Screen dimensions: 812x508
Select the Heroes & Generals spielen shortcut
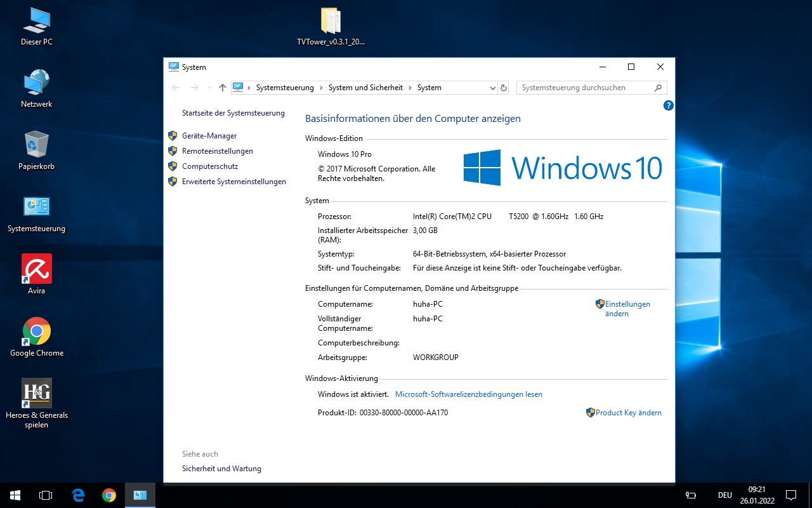37,404
